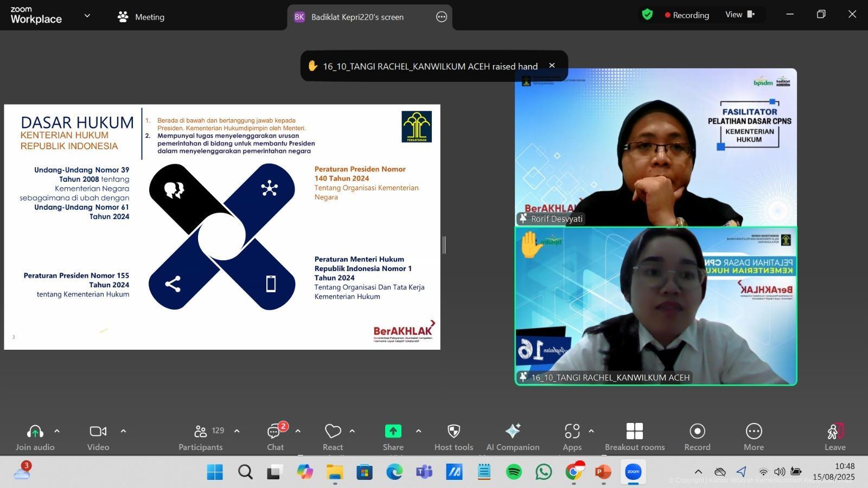The width and height of the screenshot is (868, 488).
Task: Click the Leave meeting button
Action: 835,432
